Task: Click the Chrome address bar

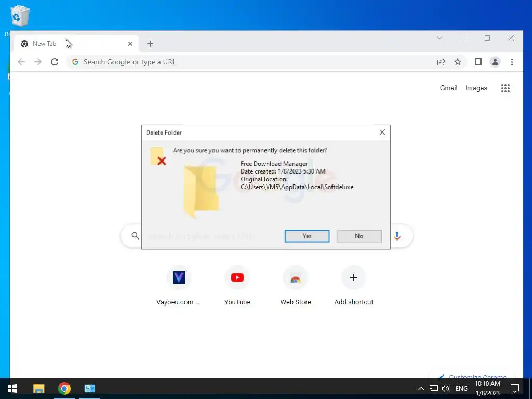Action: [x=251, y=62]
